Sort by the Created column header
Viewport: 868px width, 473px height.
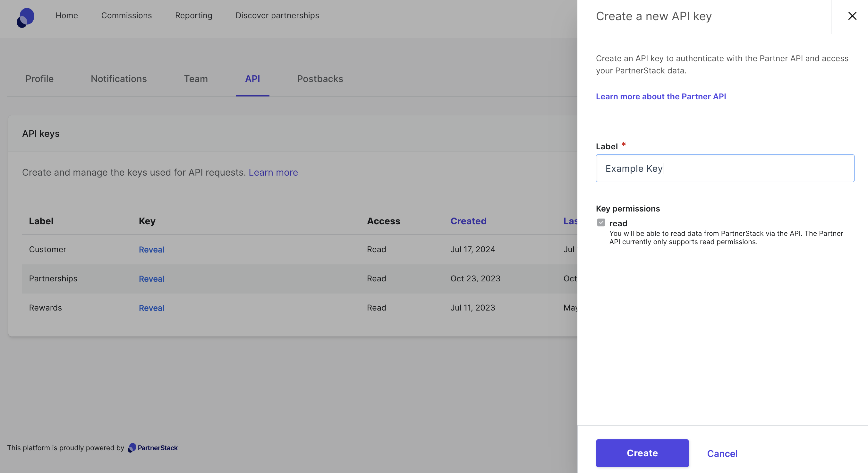click(468, 221)
